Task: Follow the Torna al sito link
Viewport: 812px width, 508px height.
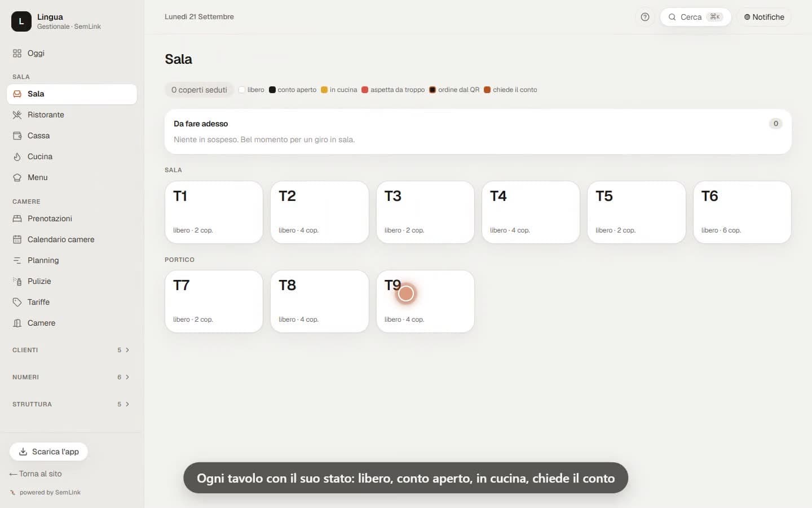Action: click(x=36, y=474)
